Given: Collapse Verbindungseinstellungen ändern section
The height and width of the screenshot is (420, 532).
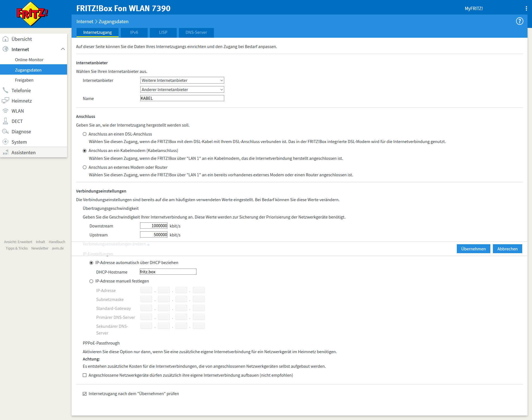Looking at the screenshot, I should pos(116,244).
